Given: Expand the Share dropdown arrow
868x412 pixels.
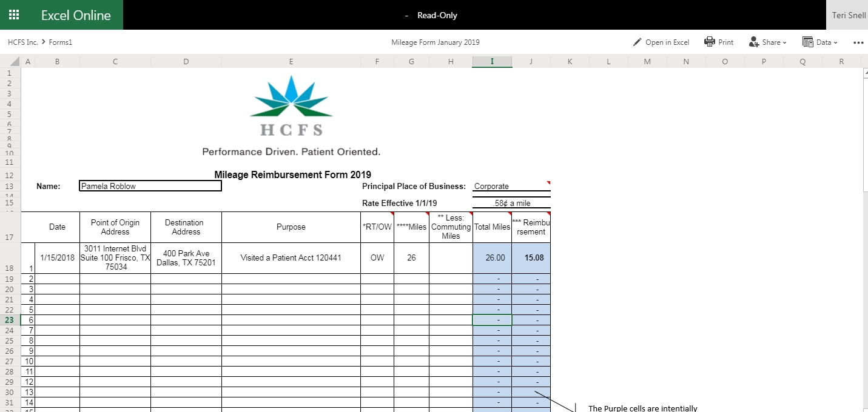Looking at the screenshot, I should [x=784, y=42].
